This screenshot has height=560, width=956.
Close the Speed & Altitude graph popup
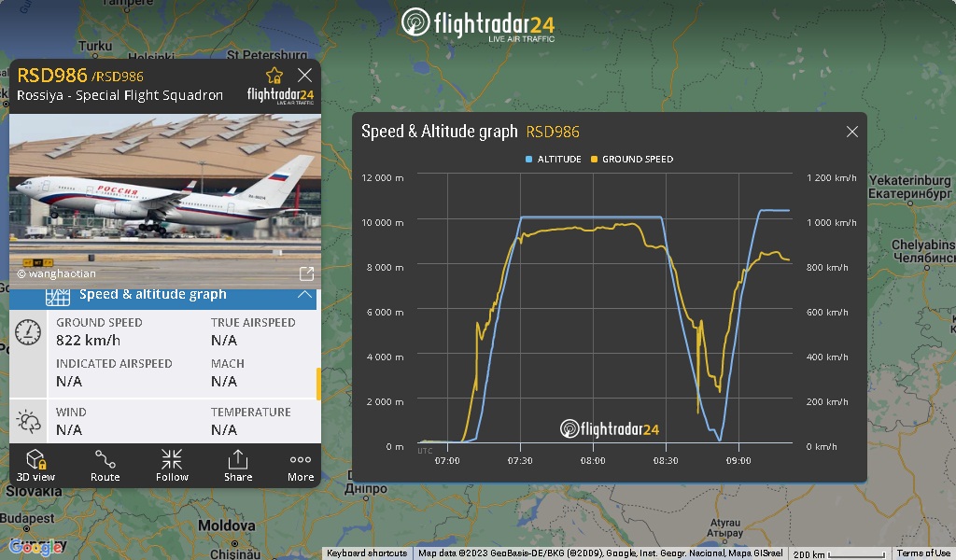(x=852, y=132)
